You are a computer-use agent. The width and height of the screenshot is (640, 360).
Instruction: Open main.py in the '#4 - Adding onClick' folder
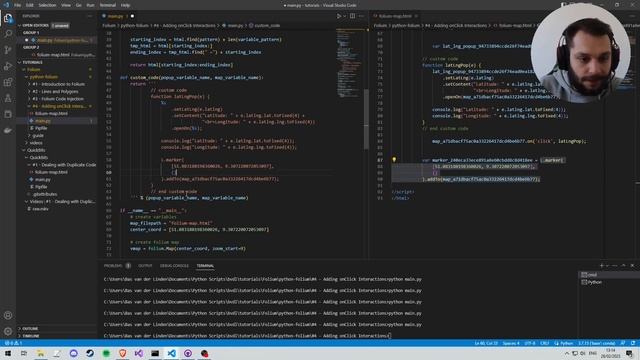pyautogui.click(x=57, y=121)
